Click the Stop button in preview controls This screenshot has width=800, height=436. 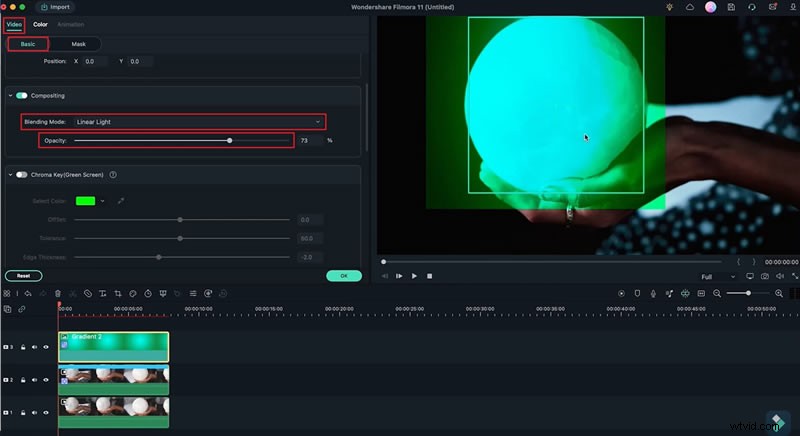(x=430, y=276)
